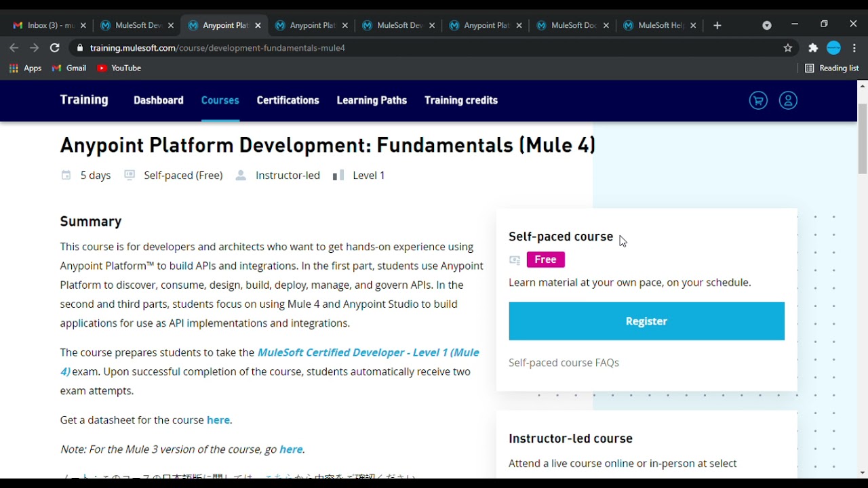Close the active Anypoint Platform tab
The image size is (868, 488).
[258, 25]
